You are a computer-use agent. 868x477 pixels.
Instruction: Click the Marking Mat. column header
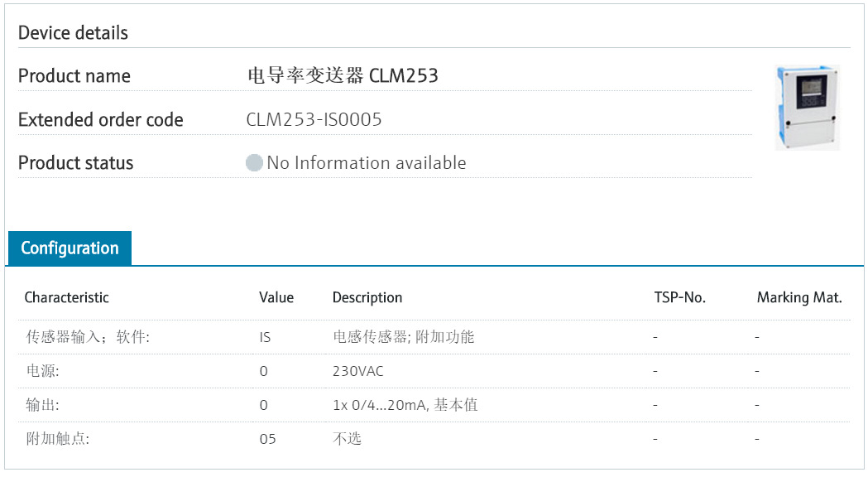coord(799,297)
